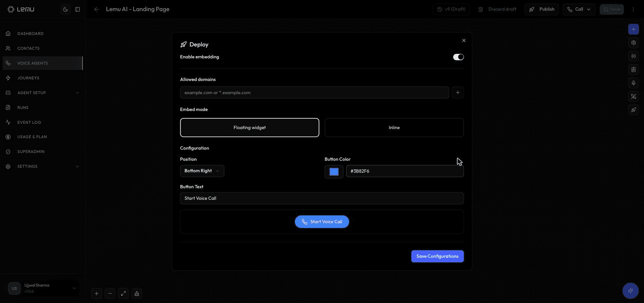Open the Bottom Right position dropdown
This screenshot has width=644, height=303.
[x=202, y=171]
